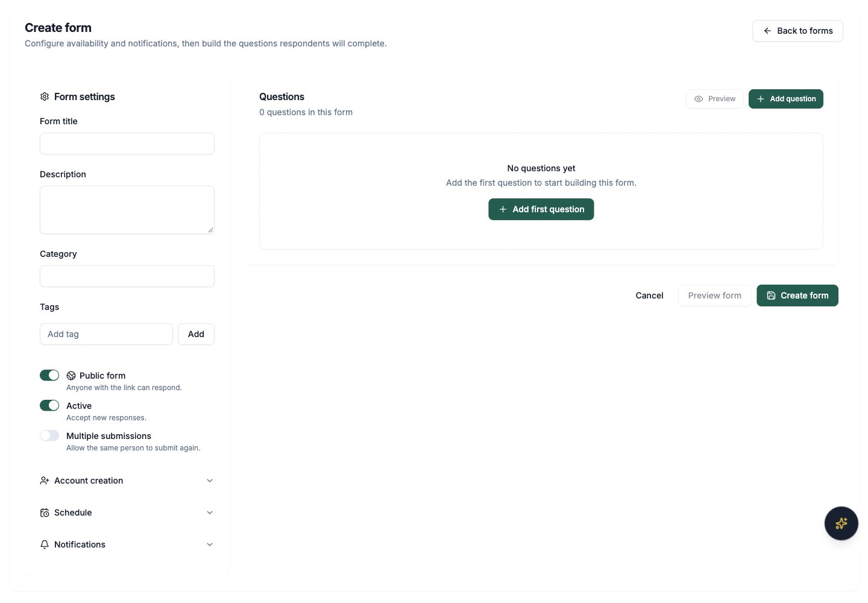This screenshot has width=868, height=603.
Task: Click the Add question button
Action: (x=786, y=99)
